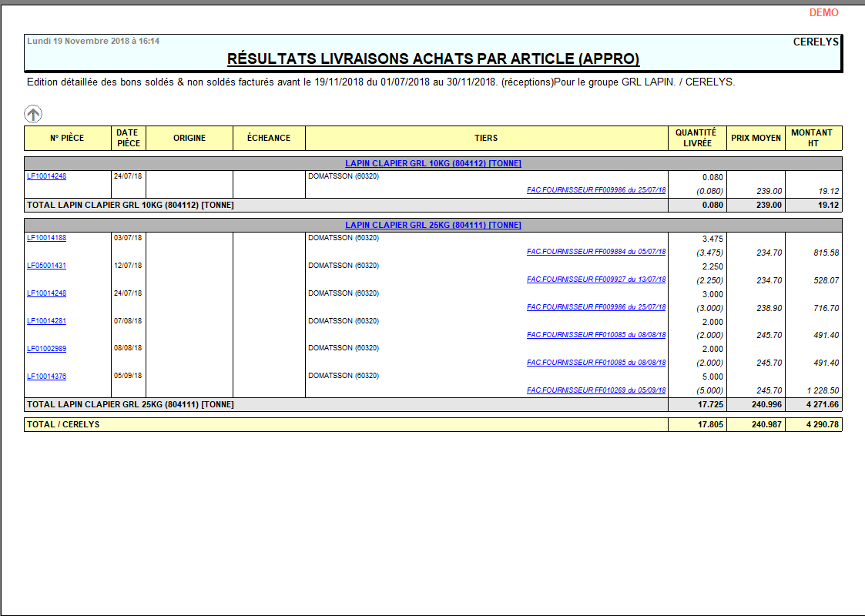Click the ORIGINE column header
This screenshot has width=865, height=616.
(x=189, y=138)
